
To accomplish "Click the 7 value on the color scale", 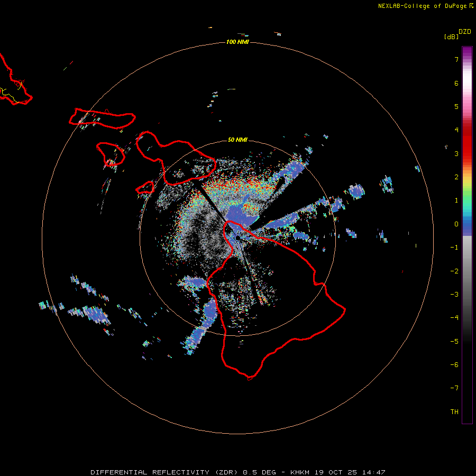I will pos(456,59).
